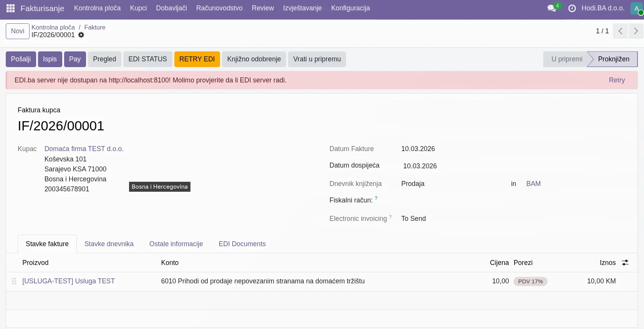
Task: Click Retry link in the error banner
Action: (x=617, y=80)
